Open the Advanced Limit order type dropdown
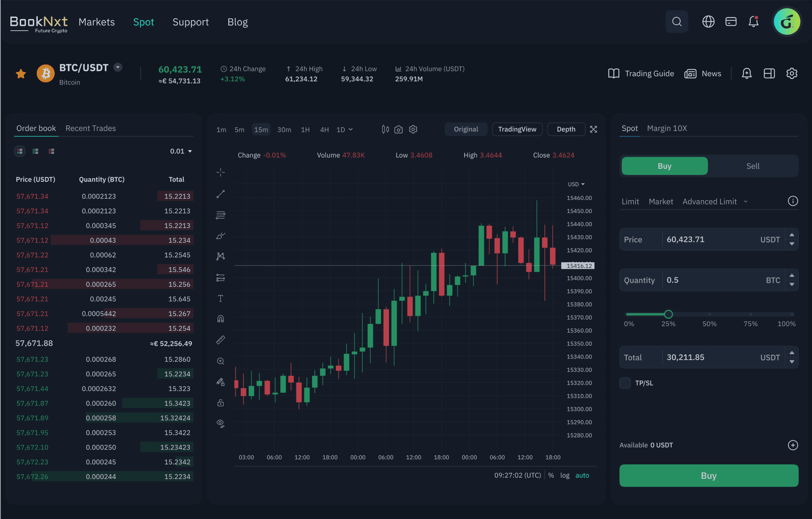Viewport: 812px width, 519px height. point(714,202)
